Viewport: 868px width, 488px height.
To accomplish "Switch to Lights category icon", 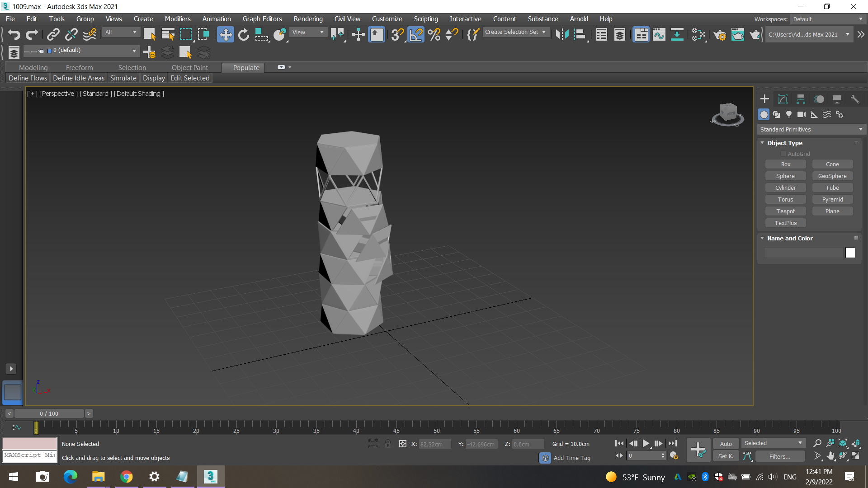I will tap(789, 114).
